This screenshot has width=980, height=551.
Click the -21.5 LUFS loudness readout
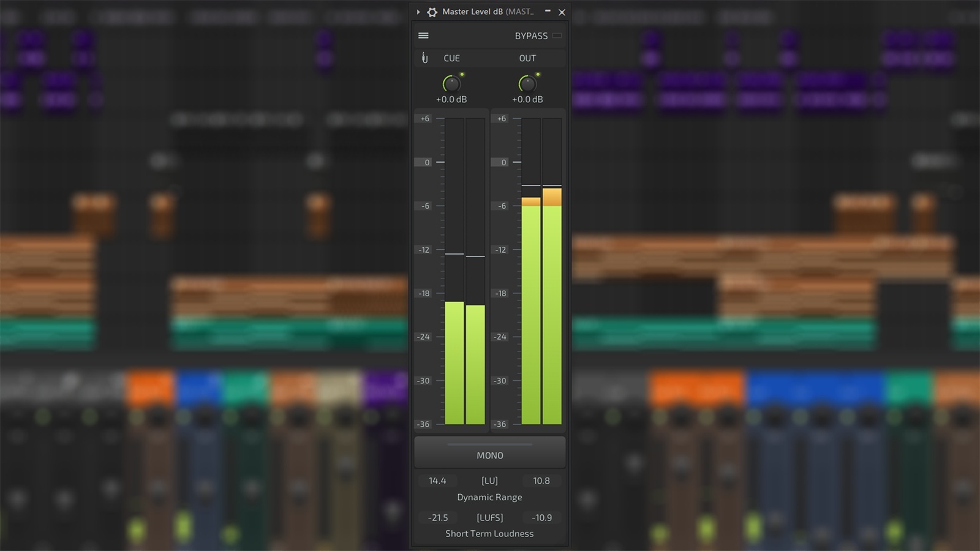pyautogui.click(x=438, y=517)
